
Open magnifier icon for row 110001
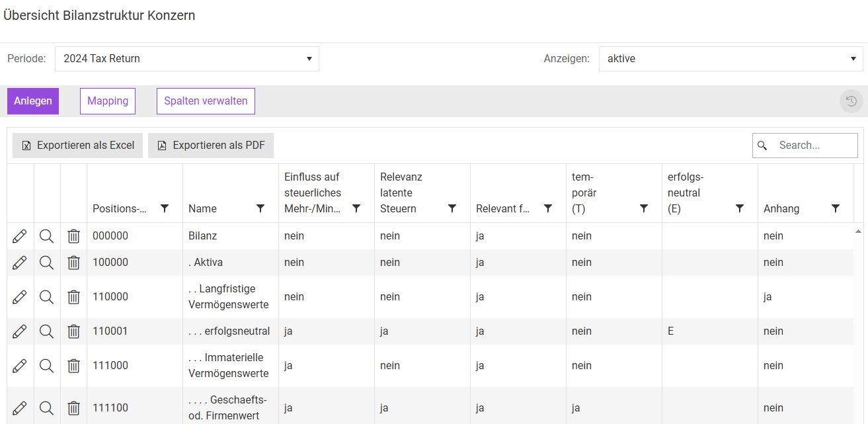pos(46,331)
